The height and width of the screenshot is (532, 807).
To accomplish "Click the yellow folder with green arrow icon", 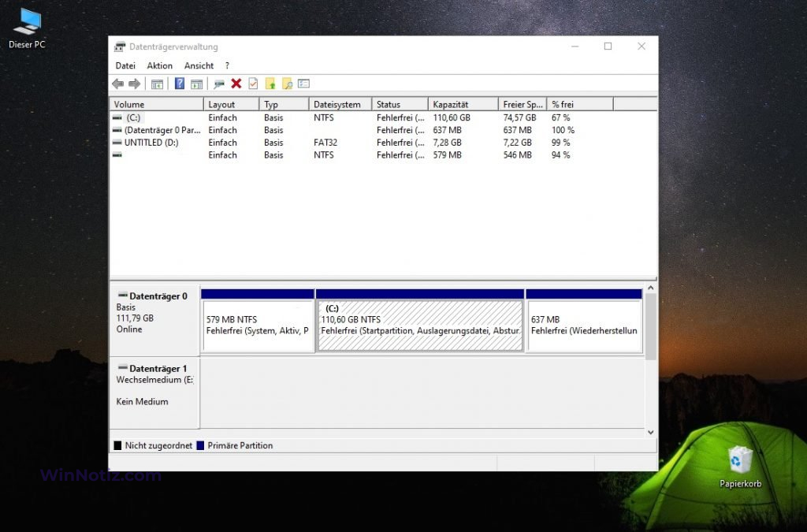I will [270, 84].
